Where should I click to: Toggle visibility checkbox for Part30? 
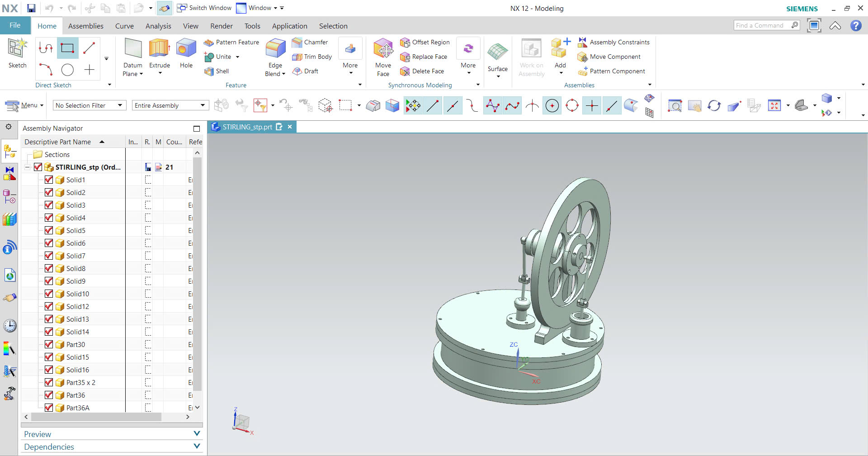(x=49, y=344)
